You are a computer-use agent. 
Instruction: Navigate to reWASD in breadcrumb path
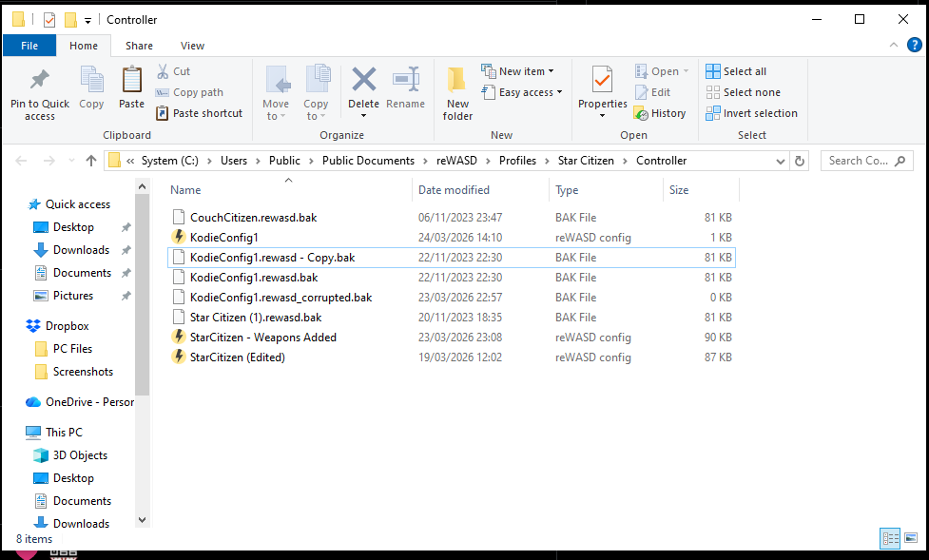click(456, 161)
